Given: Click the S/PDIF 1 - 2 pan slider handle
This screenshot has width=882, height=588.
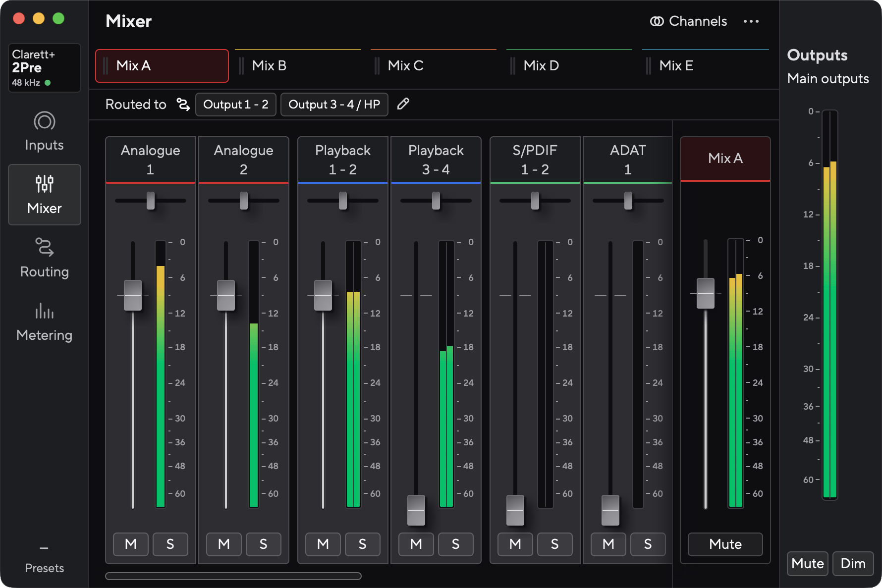Looking at the screenshot, I should 535,201.
